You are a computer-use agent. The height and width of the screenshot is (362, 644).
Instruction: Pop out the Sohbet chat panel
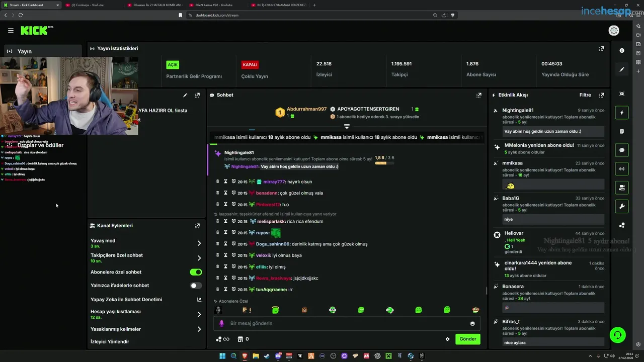pyautogui.click(x=479, y=95)
